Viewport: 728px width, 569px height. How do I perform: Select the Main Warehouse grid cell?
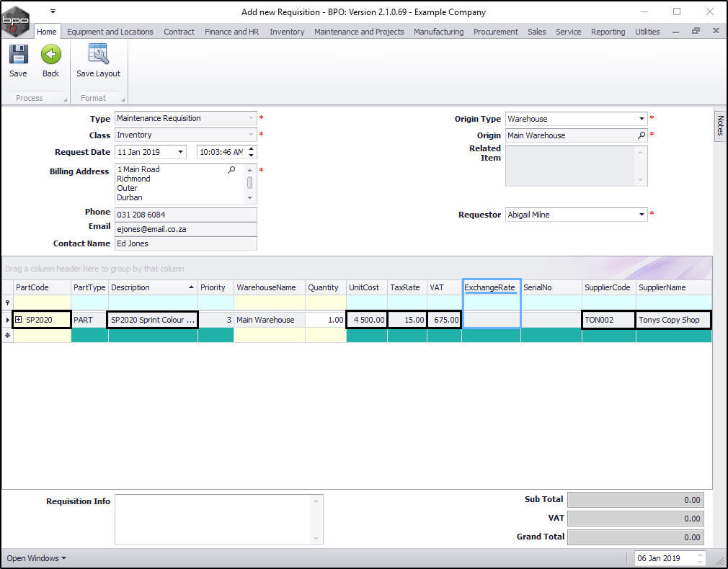tap(270, 320)
